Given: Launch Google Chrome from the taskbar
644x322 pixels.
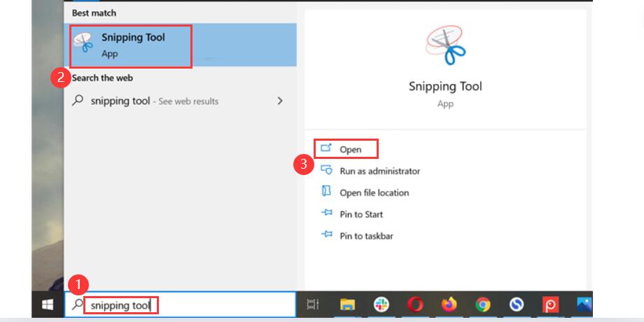Looking at the screenshot, I should pyautogui.click(x=482, y=304).
